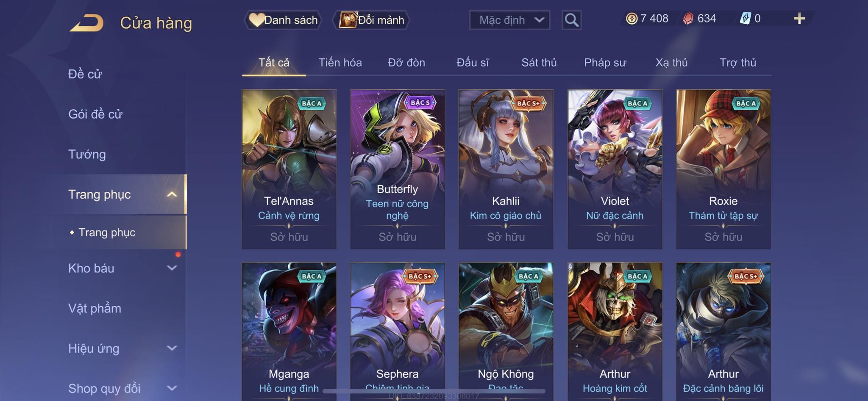868x401 pixels.
Task: Switch to the Tiến hóa tab
Action: point(340,63)
